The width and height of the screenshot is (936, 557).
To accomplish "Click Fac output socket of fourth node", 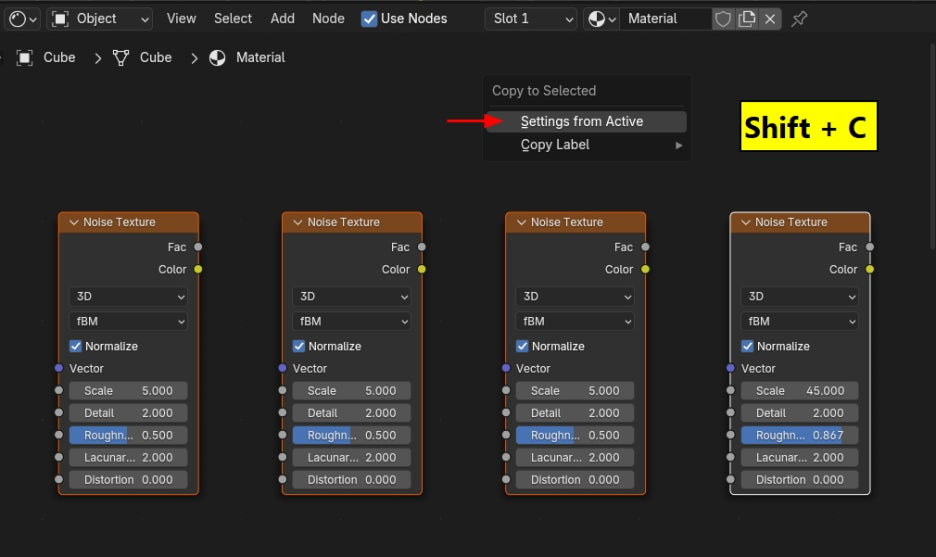I will [870, 247].
